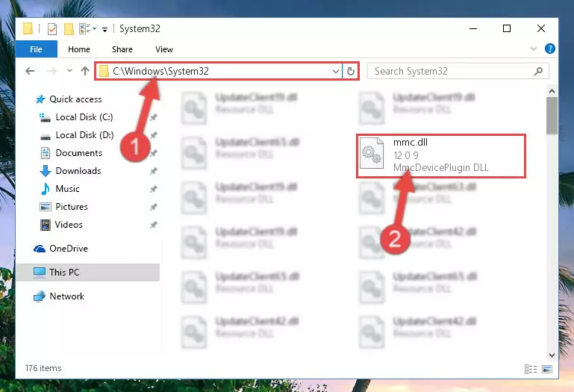Click the search magnifier icon
Screen dimensions: 574x392
(x=538, y=71)
